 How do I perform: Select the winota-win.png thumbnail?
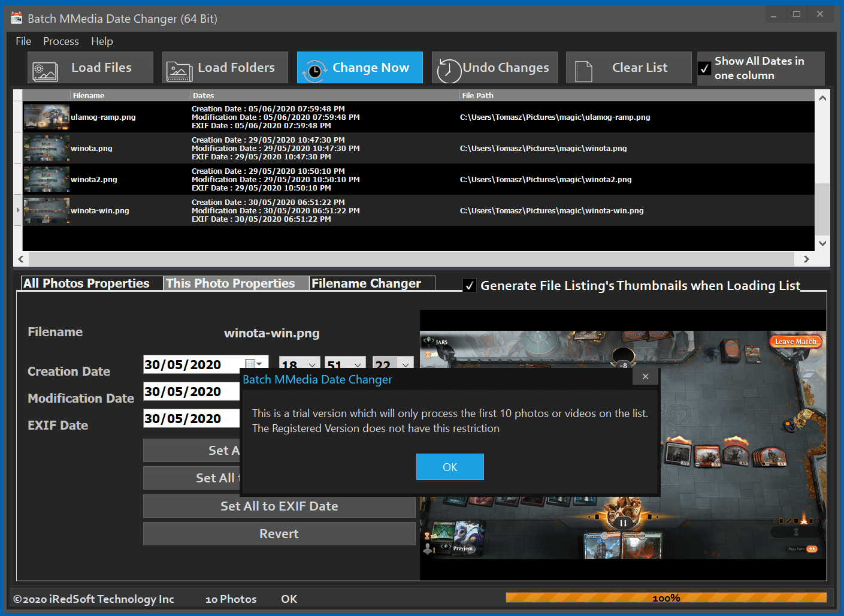[47, 210]
